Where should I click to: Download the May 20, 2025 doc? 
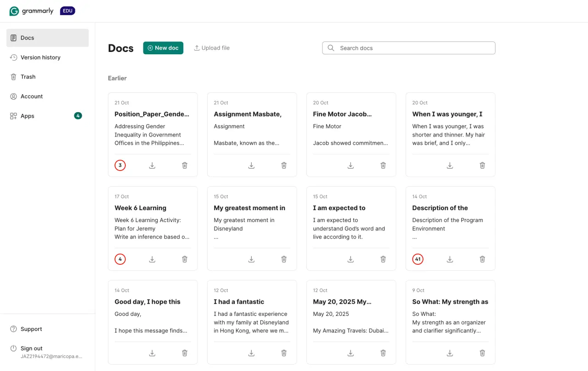(x=351, y=353)
